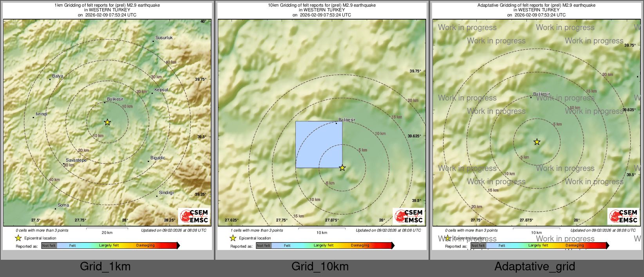Click the 'Not felt' swatch in the Grid_10km legend

pyautogui.click(x=264, y=246)
